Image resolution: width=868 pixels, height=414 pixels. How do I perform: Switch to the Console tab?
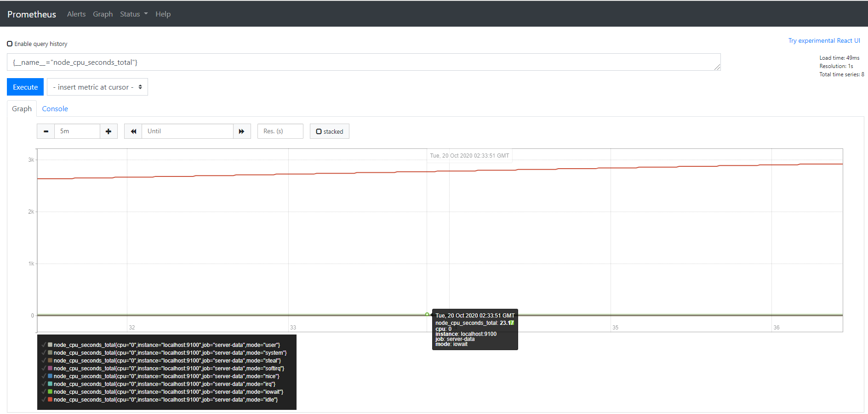point(55,109)
